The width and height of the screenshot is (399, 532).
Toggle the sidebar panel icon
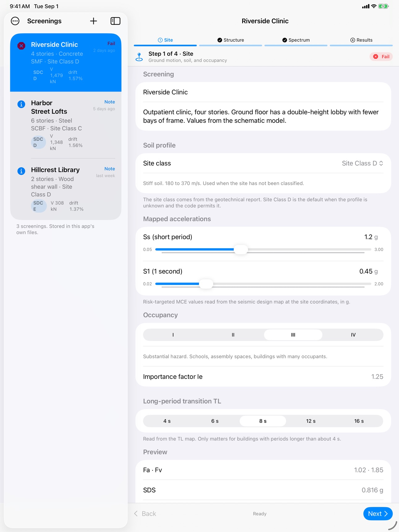tap(115, 21)
